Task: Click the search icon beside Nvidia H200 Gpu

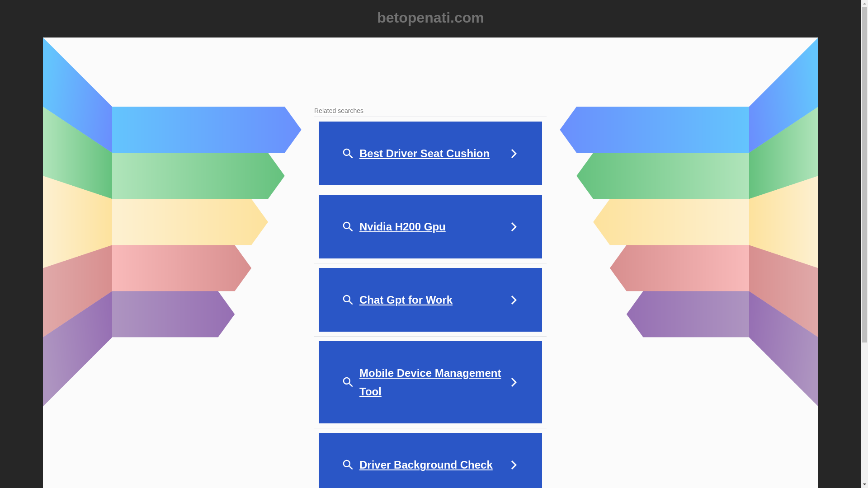Action: (x=348, y=227)
